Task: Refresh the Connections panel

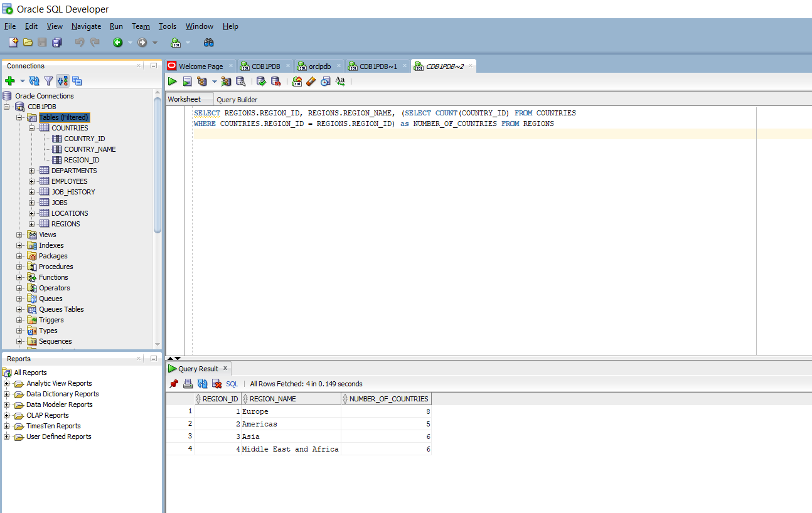Action: pos(35,81)
